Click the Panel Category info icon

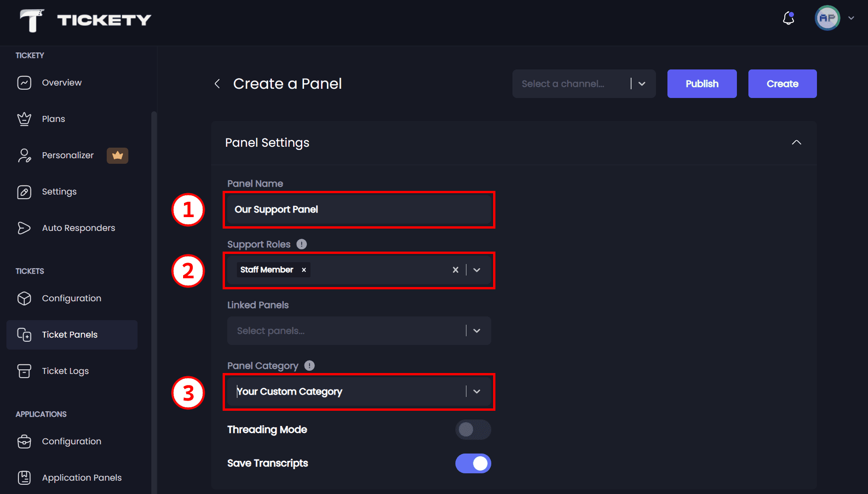(x=309, y=365)
